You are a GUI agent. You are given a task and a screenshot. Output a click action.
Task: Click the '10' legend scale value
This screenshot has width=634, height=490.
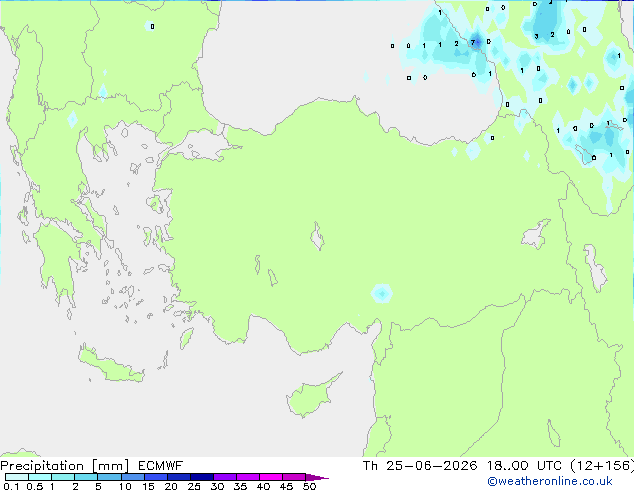click(125, 486)
